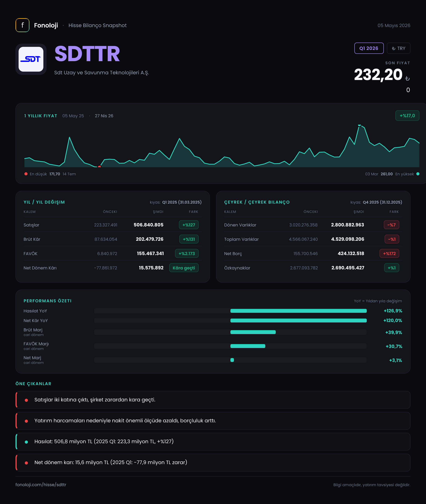The height and width of the screenshot is (504, 426).
Task: Click the 'Net dönem karı: 15,6 milyon' card
Action: 213,462
